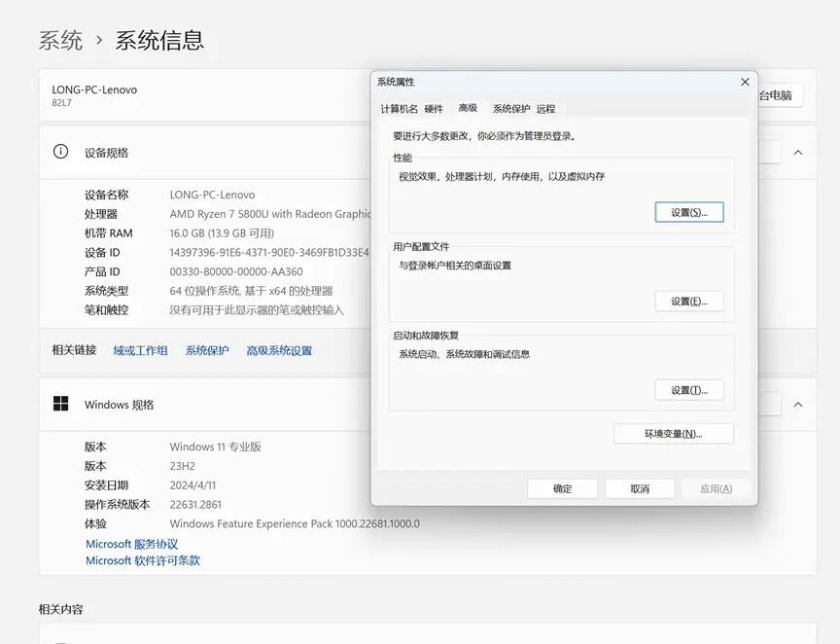Open the 系统保护 related link
This screenshot has width=840, height=644.
pyautogui.click(x=207, y=350)
